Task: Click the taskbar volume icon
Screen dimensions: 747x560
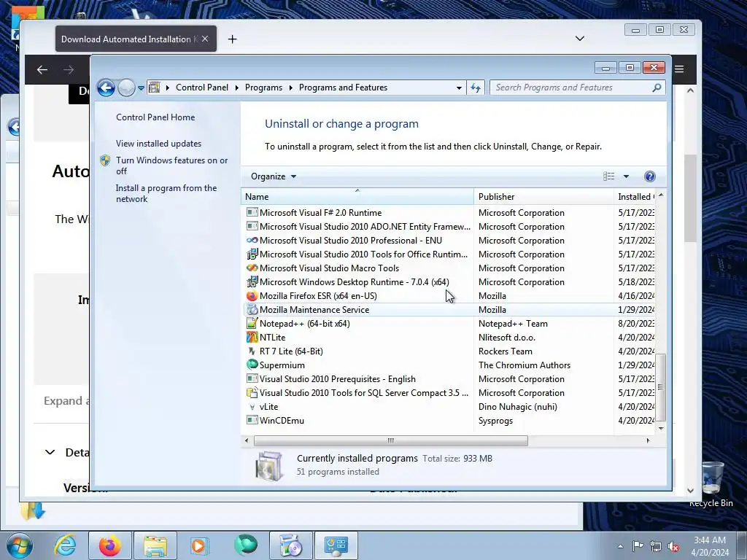Action: [x=673, y=546]
